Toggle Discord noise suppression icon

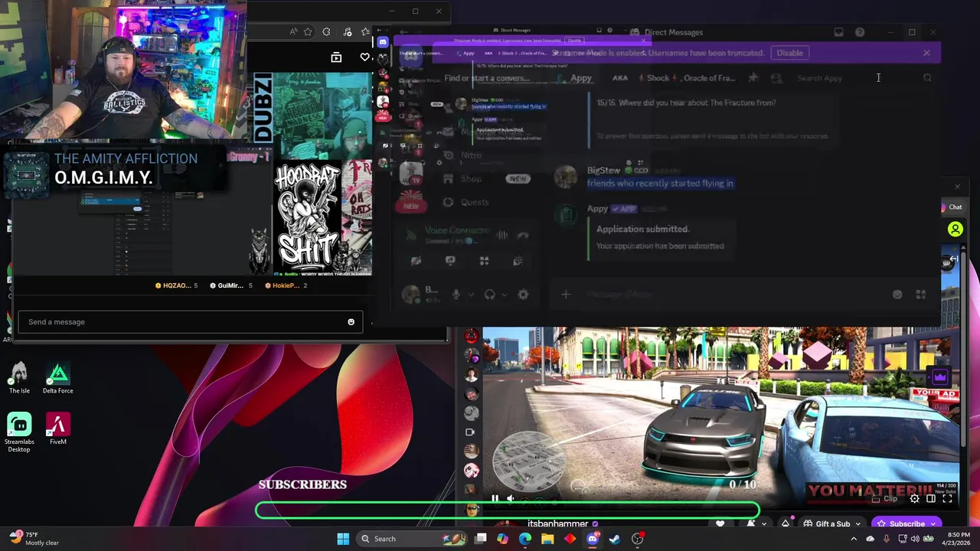(x=502, y=235)
